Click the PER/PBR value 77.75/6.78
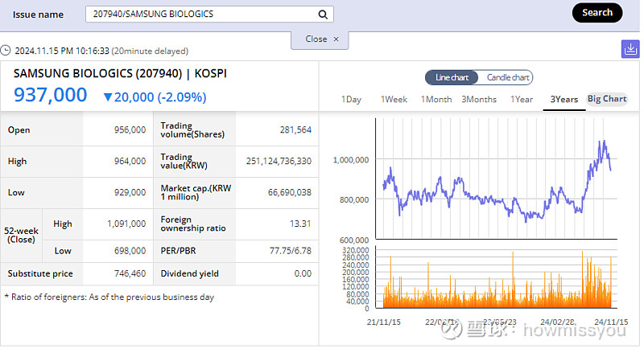The image size is (644, 349). pyautogui.click(x=291, y=251)
